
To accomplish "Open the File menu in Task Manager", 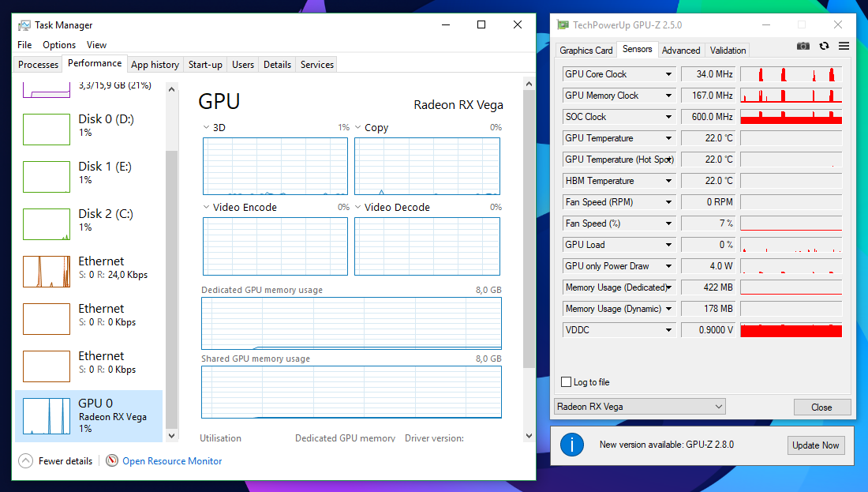I will (24, 45).
